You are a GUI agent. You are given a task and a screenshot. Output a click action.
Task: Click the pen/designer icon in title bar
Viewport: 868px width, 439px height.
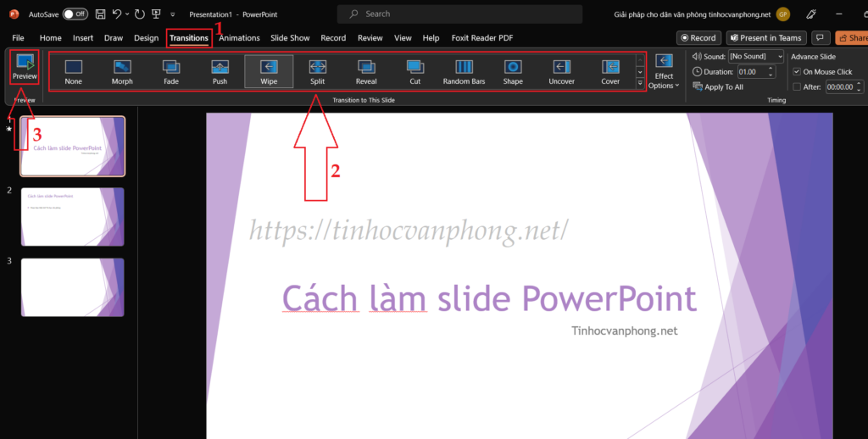[811, 14]
